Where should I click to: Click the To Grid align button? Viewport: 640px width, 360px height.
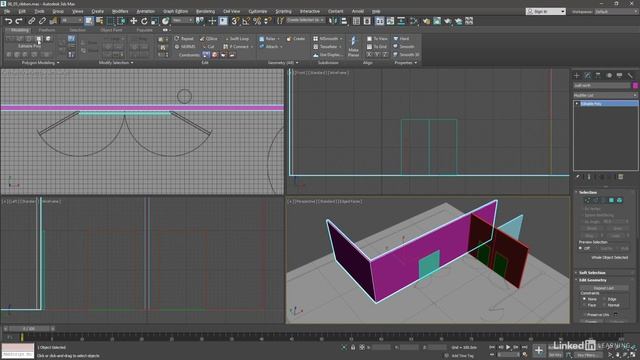[377, 47]
